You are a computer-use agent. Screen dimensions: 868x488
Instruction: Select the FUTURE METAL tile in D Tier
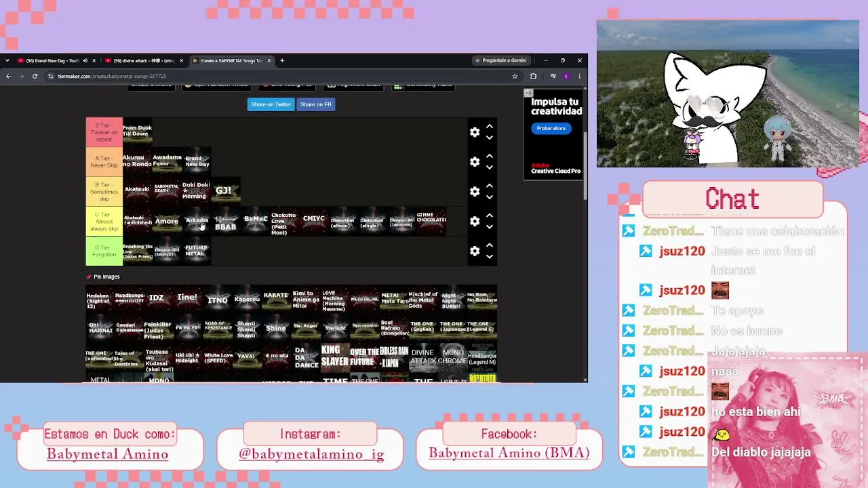pos(197,251)
